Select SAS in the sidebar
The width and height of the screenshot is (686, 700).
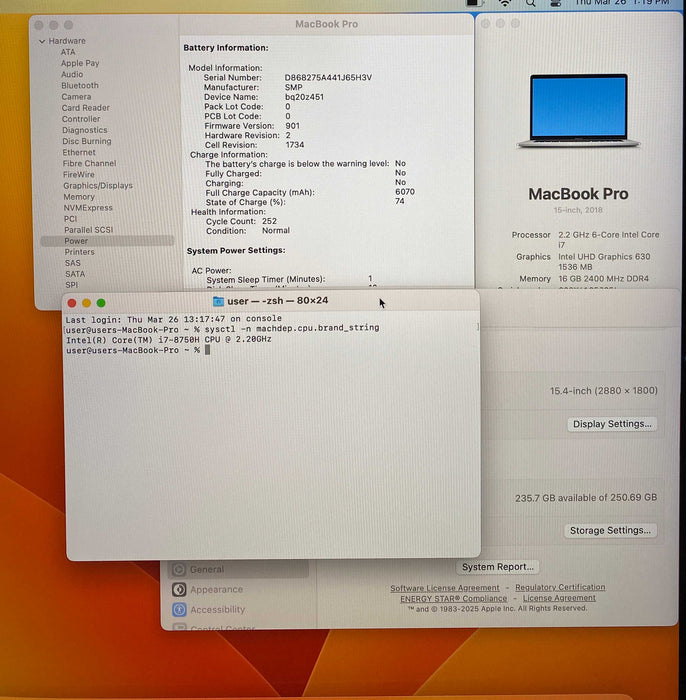tap(73, 263)
